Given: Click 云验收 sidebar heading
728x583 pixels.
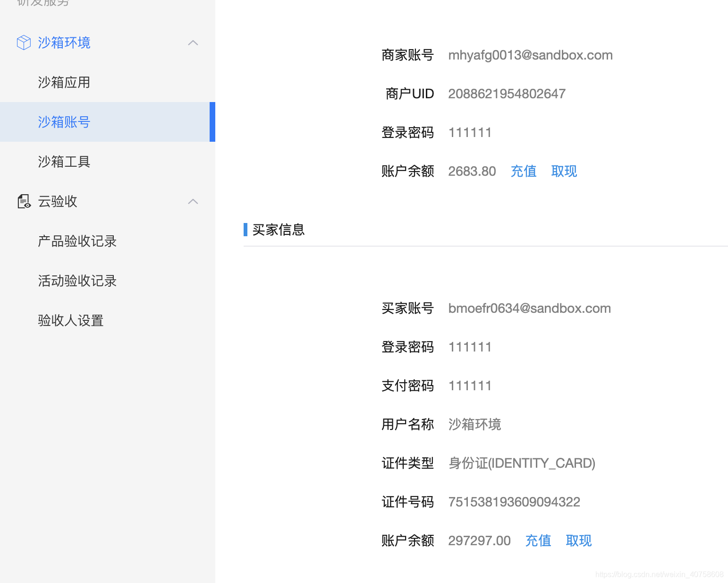Looking at the screenshot, I should [x=58, y=201].
